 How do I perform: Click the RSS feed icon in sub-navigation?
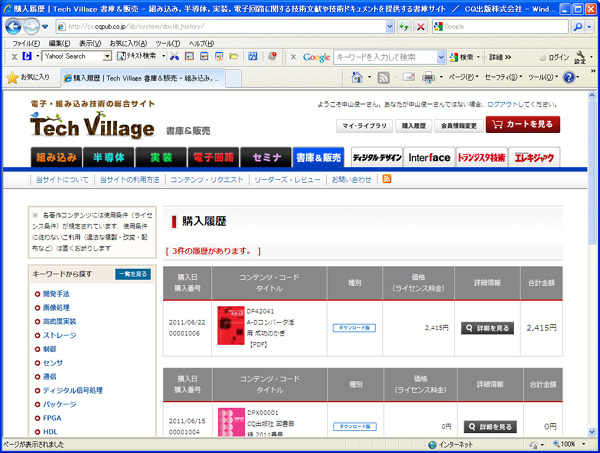tap(387, 179)
